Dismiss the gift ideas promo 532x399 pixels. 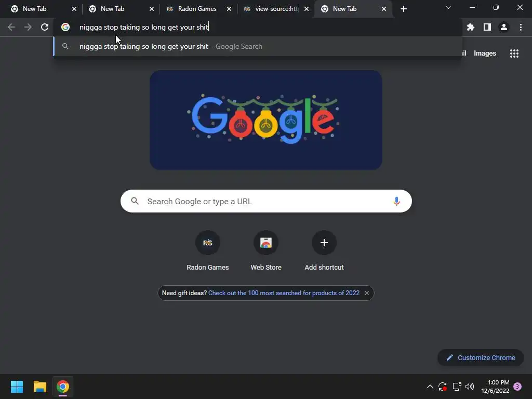[367, 293]
